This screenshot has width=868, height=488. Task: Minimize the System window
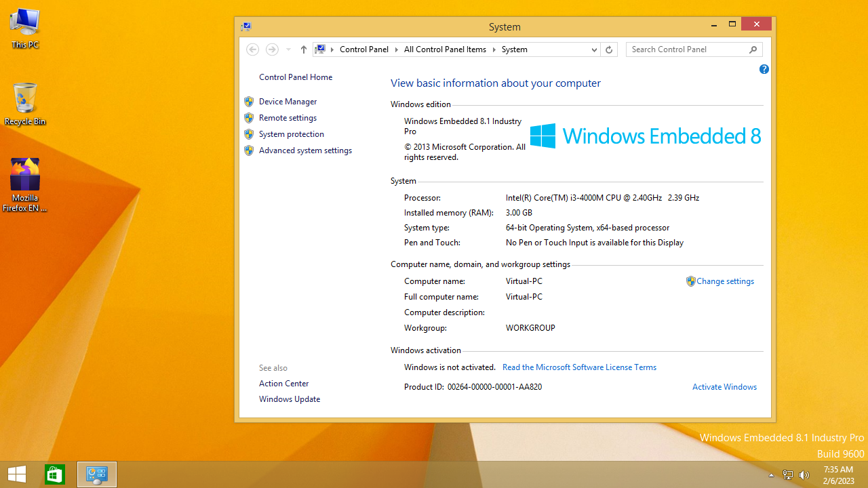coord(714,24)
